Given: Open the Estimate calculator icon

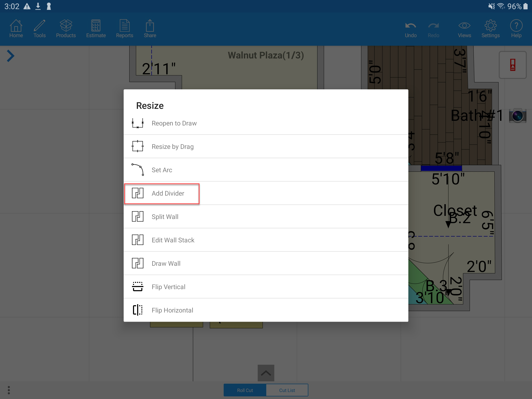Looking at the screenshot, I should (x=96, y=29).
